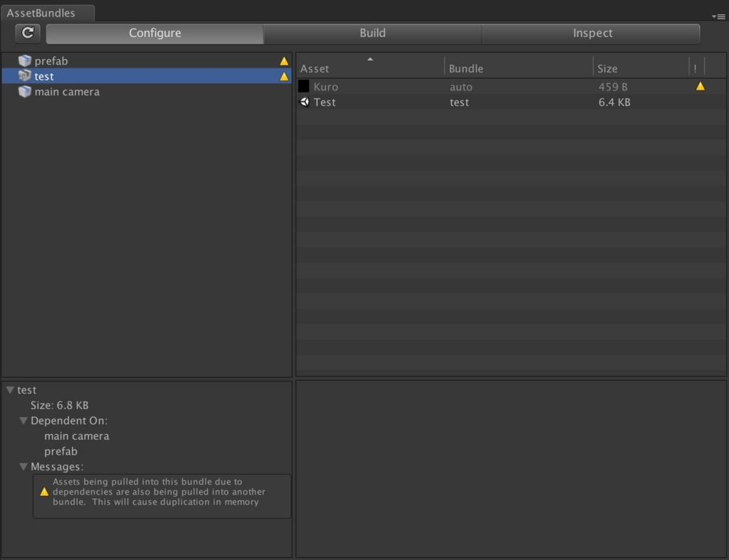
Task: Click the warning triangle next to prefab
Action: [x=283, y=60]
